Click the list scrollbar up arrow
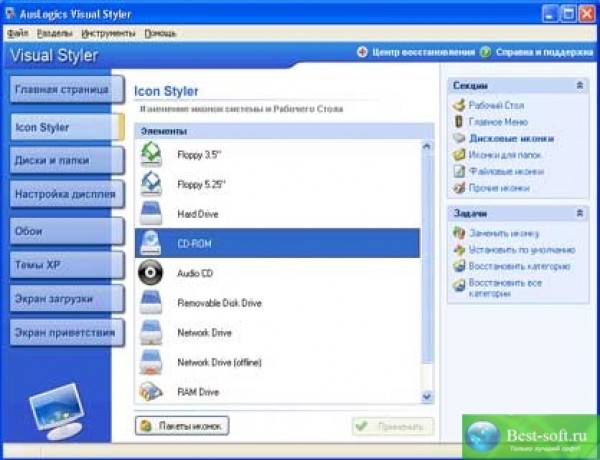 pos(427,146)
